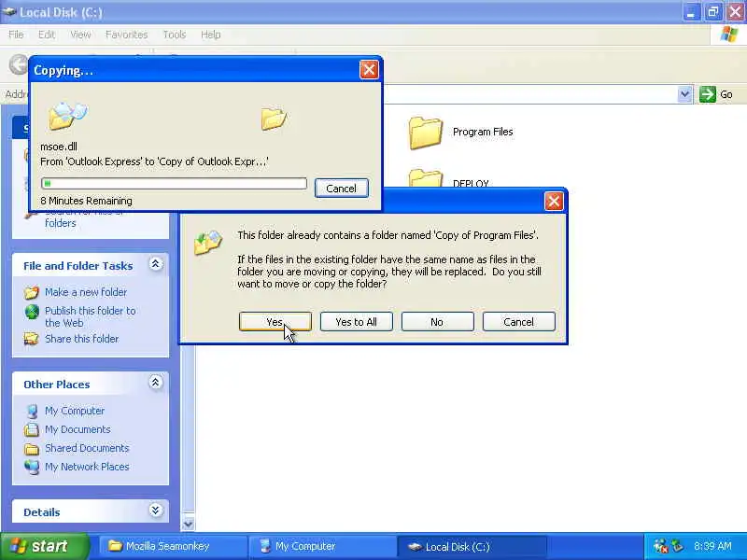Click the replace dialog folder copy icon
Screen dimensions: 747x560
click(x=208, y=242)
